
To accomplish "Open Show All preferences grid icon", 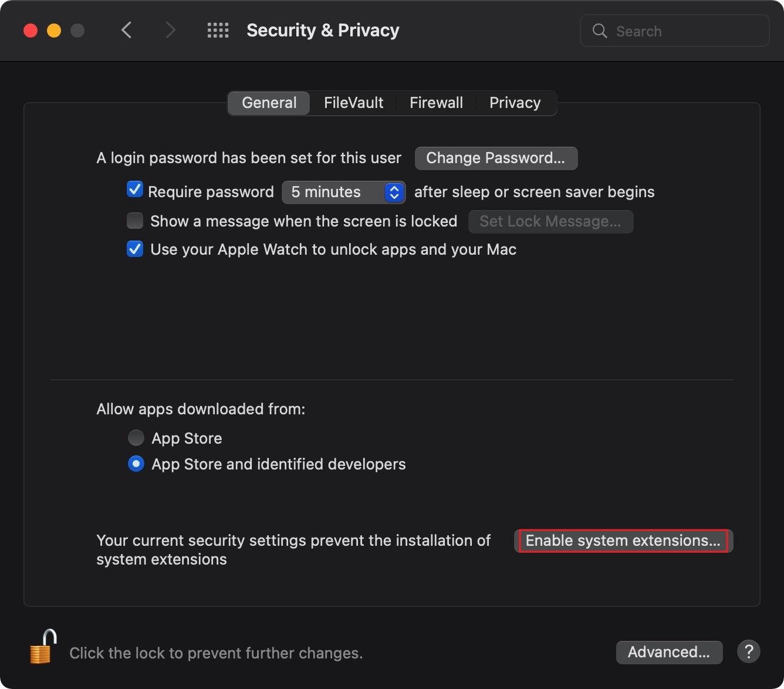I will tap(218, 30).
